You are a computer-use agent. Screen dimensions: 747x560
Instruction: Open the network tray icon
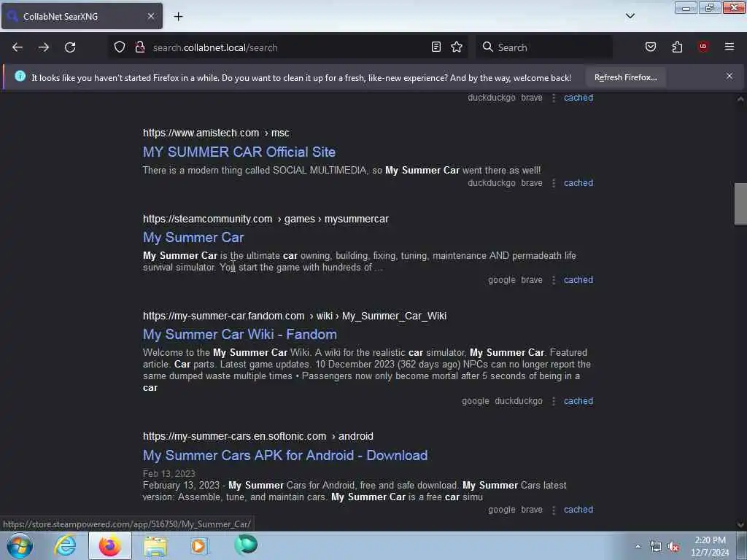click(x=656, y=547)
